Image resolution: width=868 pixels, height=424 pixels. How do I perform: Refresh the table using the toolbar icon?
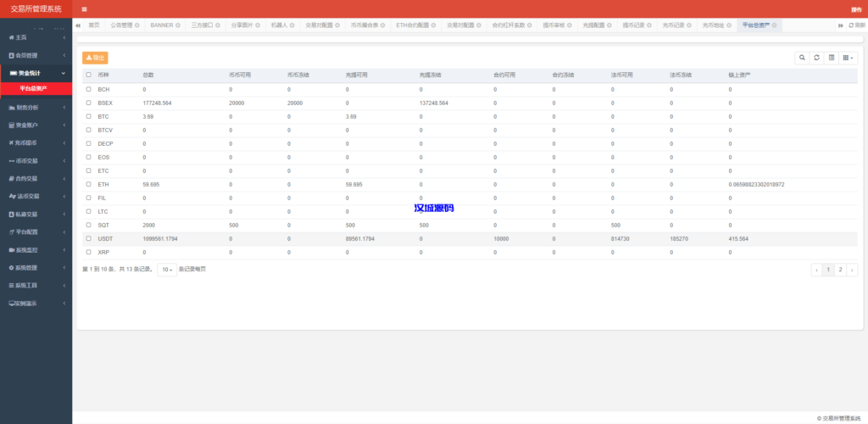coord(816,58)
